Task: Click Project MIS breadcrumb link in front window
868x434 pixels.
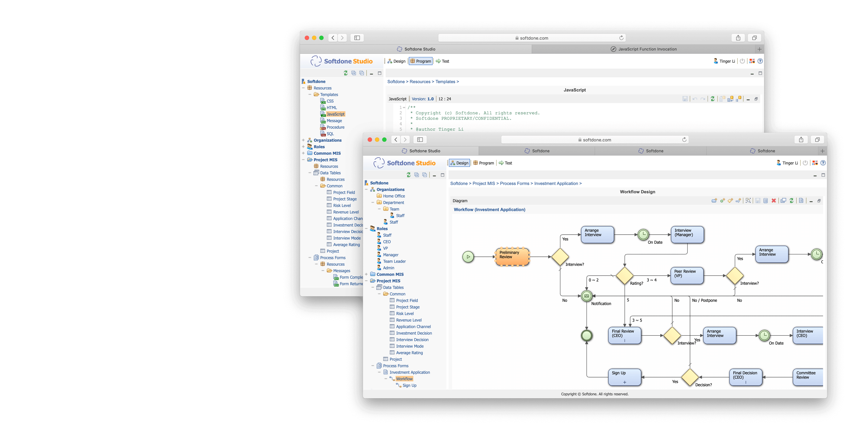Action: coord(483,184)
